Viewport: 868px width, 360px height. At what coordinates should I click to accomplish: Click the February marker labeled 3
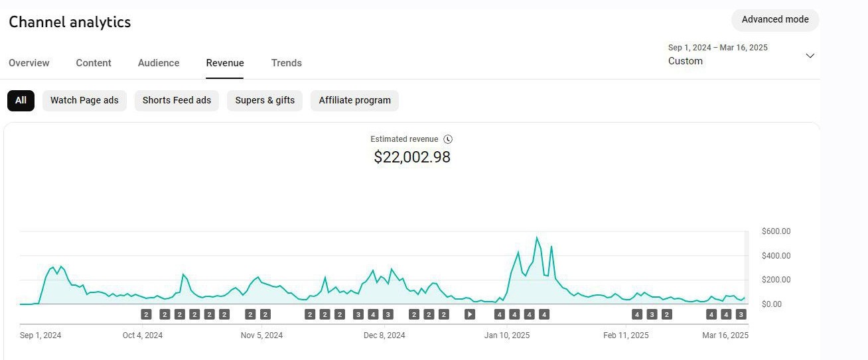652,314
